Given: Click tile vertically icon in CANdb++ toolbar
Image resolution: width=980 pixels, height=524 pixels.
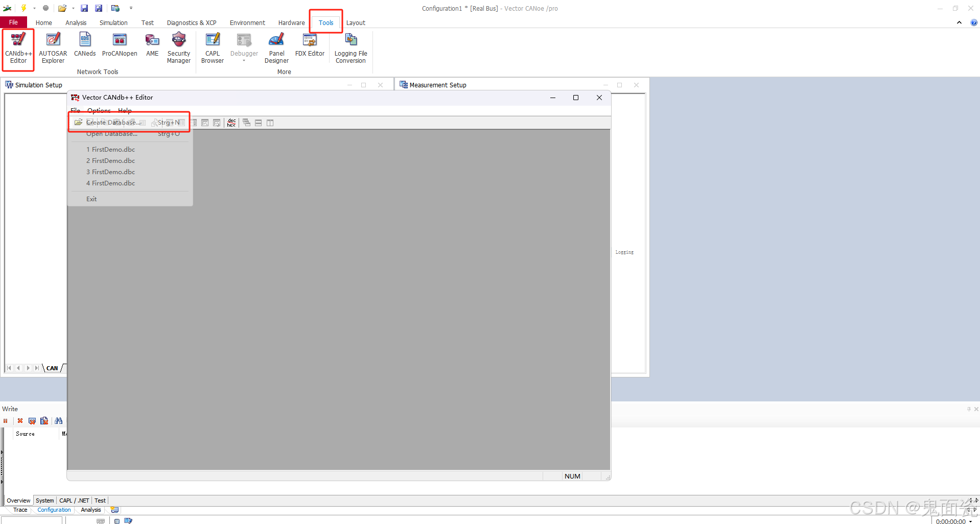Looking at the screenshot, I should pyautogui.click(x=270, y=123).
